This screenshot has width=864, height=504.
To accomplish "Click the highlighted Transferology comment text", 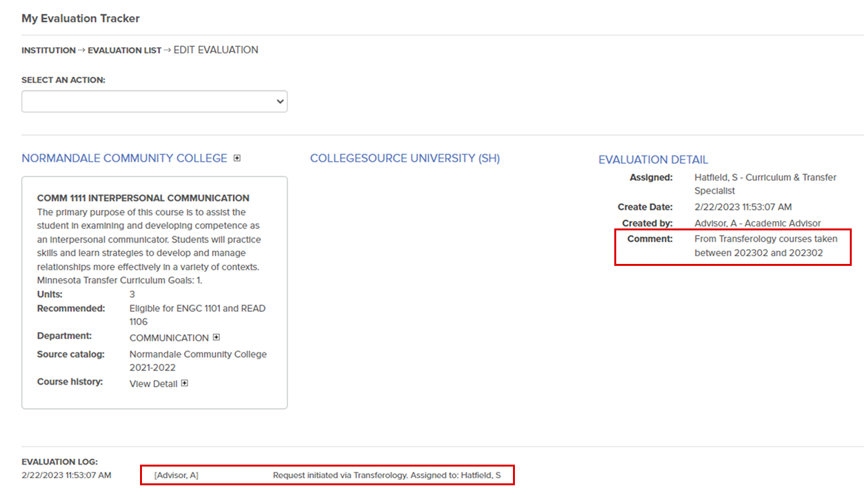I will [765, 246].
